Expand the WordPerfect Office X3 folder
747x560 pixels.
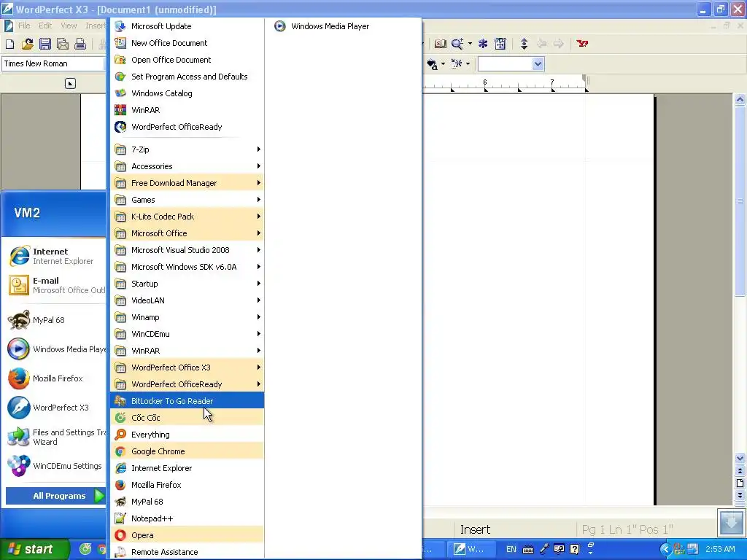[x=187, y=367]
